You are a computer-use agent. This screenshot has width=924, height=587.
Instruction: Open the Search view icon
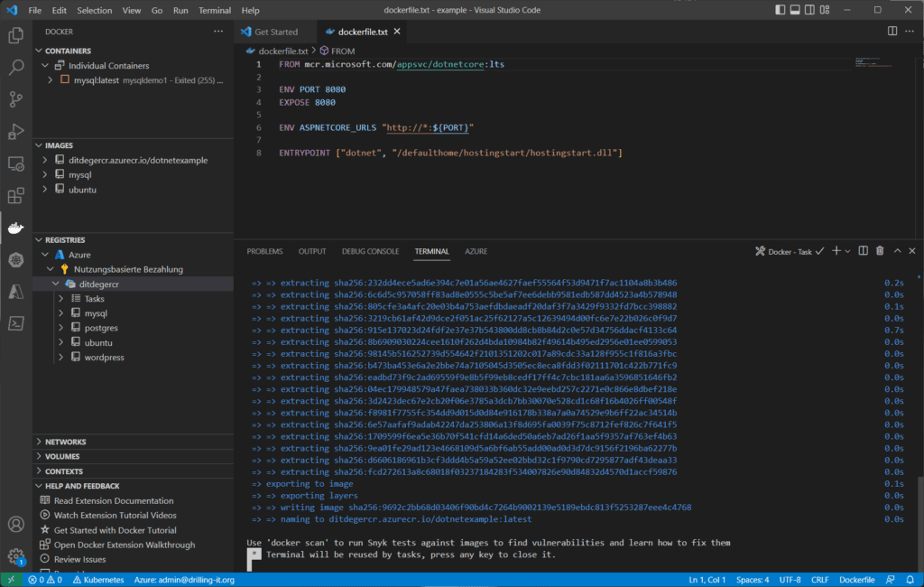16,67
